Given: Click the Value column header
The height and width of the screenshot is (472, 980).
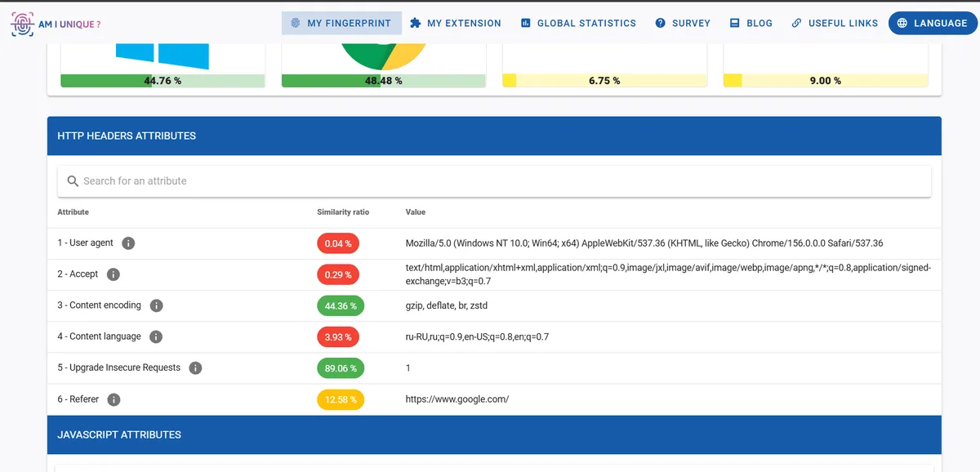Looking at the screenshot, I should 416,212.
